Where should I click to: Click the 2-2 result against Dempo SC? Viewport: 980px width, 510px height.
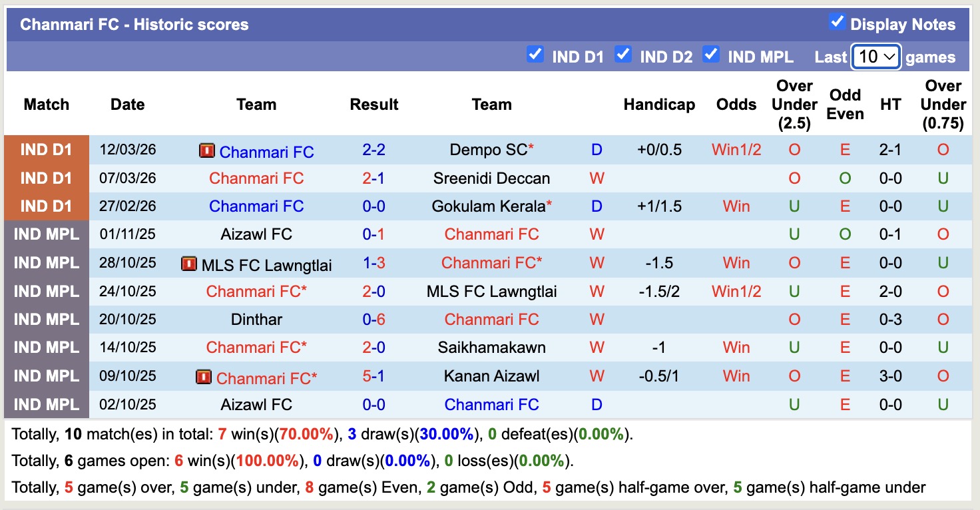coord(374,150)
